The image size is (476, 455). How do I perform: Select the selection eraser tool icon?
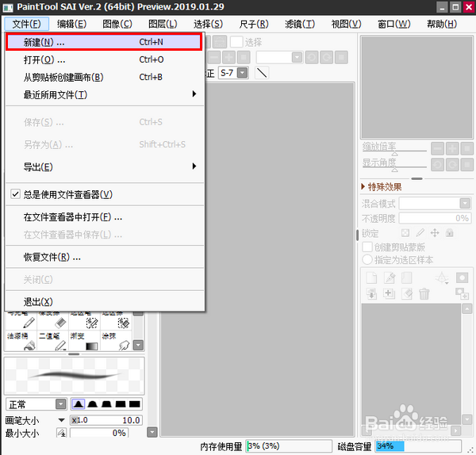[x=124, y=323]
